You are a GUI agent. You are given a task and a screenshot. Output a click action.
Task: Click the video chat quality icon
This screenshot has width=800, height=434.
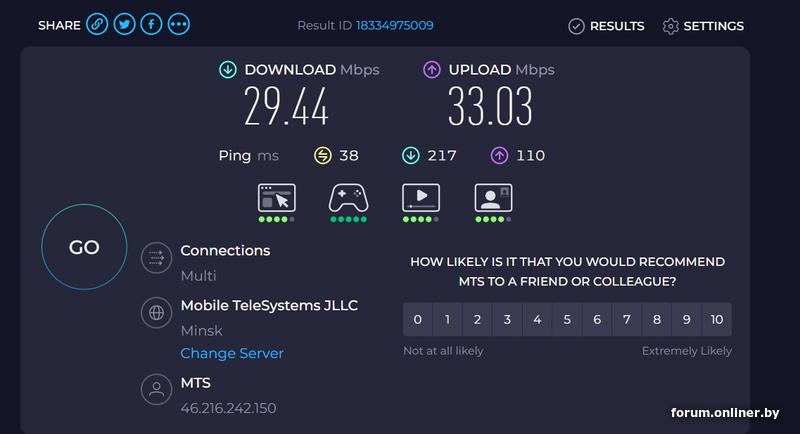coord(493,198)
